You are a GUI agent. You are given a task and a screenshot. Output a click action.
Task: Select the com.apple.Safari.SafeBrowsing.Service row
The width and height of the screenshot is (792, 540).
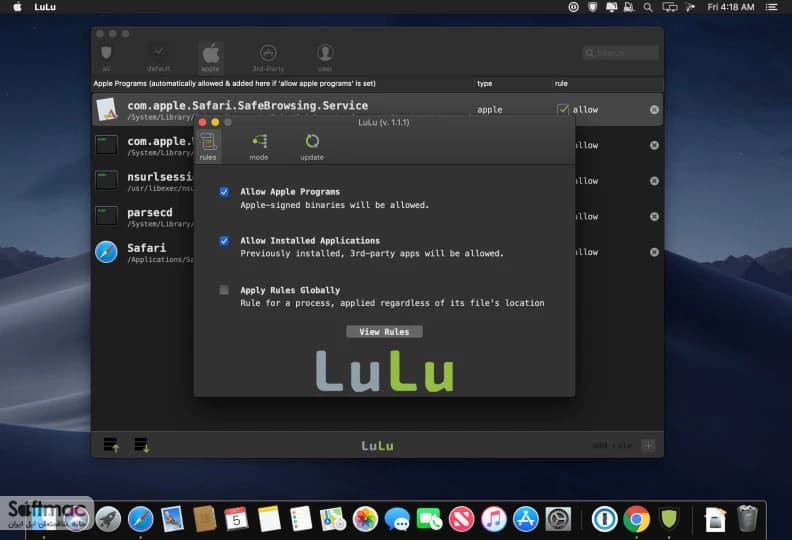[x=377, y=110]
